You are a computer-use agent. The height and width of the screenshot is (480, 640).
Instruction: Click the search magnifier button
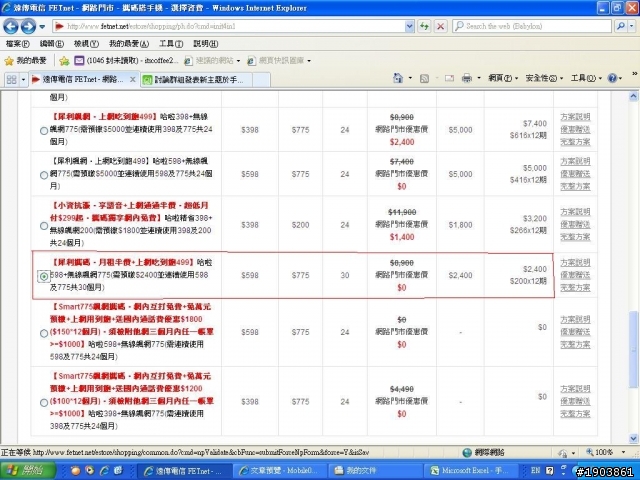click(x=621, y=26)
